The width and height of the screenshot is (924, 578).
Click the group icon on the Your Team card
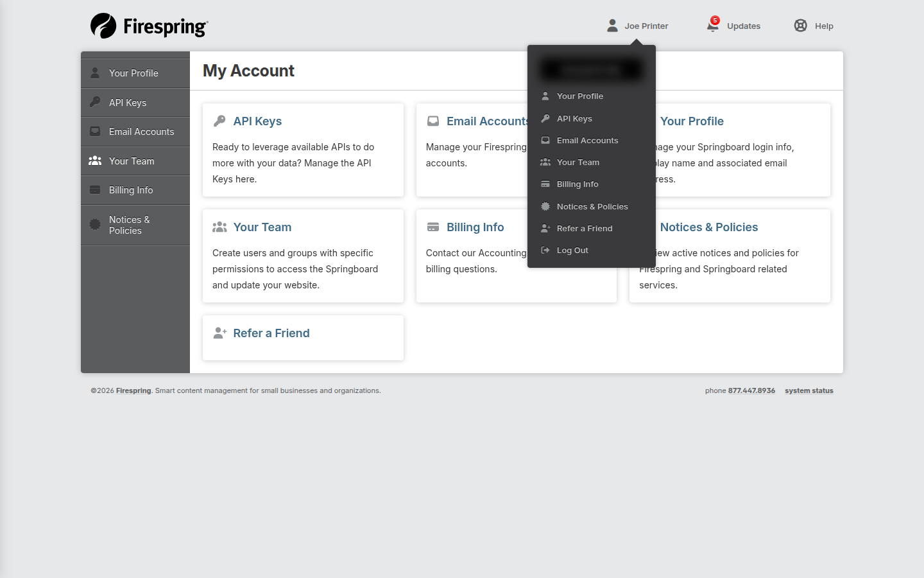tap(219, 227)
